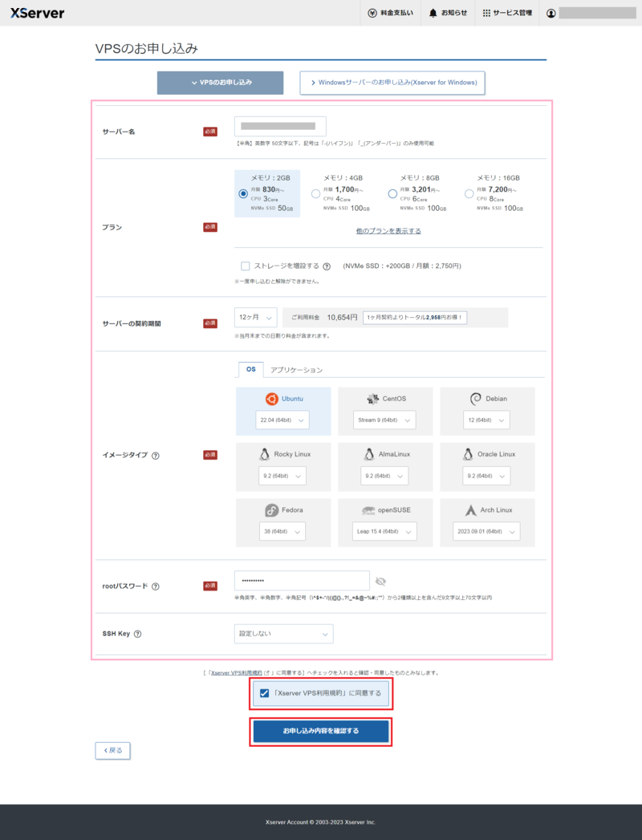Open the openSUSE Leap 15.4 dropdown
Viewport: 642px width, 840px height.
384,531
